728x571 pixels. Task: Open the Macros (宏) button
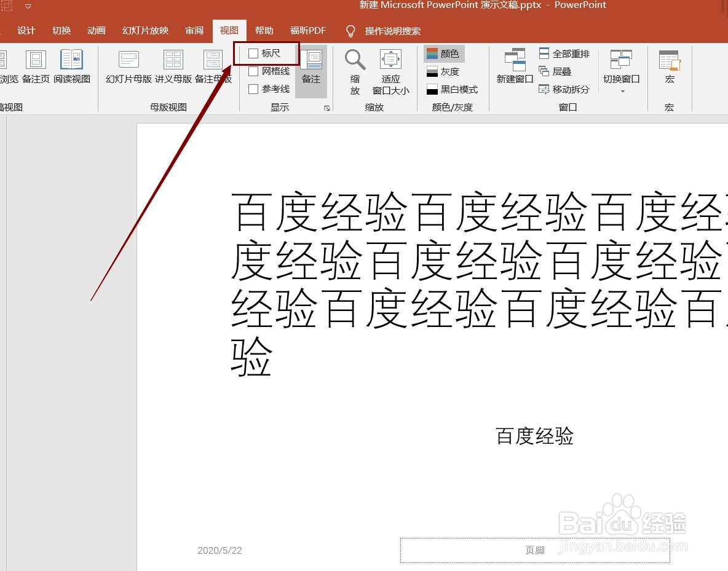pyautogui.click(x=670, y=68)
